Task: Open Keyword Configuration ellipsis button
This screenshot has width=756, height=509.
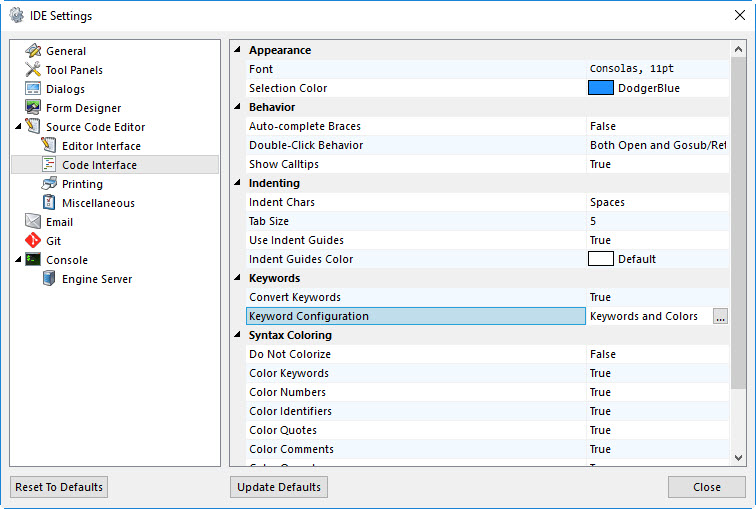Action: [x=720, y=317]
